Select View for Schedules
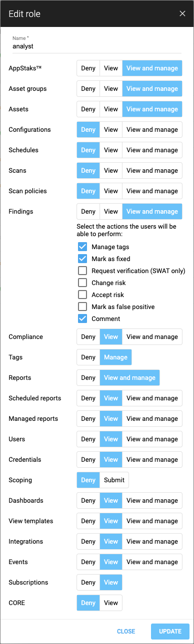Screen dimensions: 194x644 [111, 150]
